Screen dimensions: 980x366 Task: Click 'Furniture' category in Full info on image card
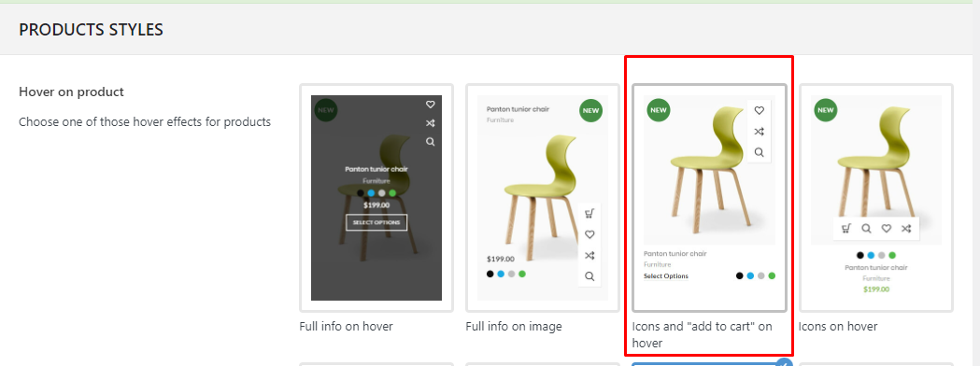500,120
